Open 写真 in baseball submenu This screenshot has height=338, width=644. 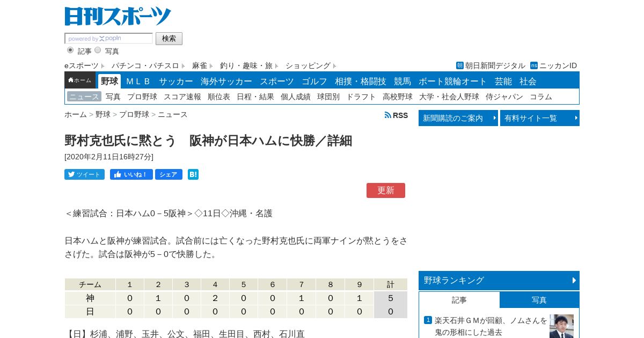[113, 97]
